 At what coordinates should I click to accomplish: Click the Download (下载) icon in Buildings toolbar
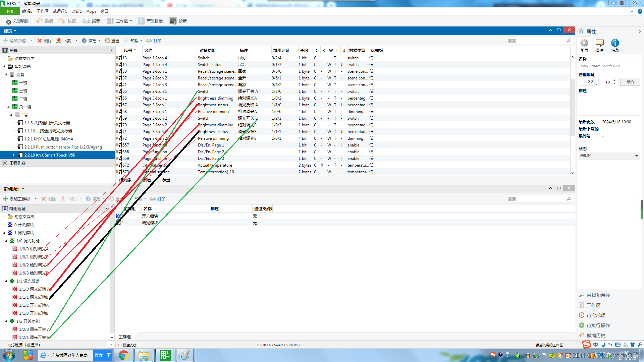tap(59, 41)
